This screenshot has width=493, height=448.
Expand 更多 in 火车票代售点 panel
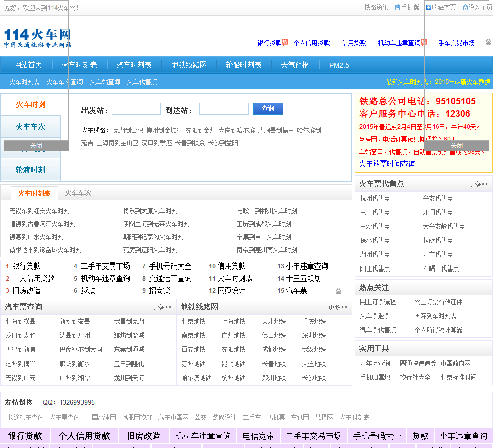pyautogui.click(x=478, y=184)
